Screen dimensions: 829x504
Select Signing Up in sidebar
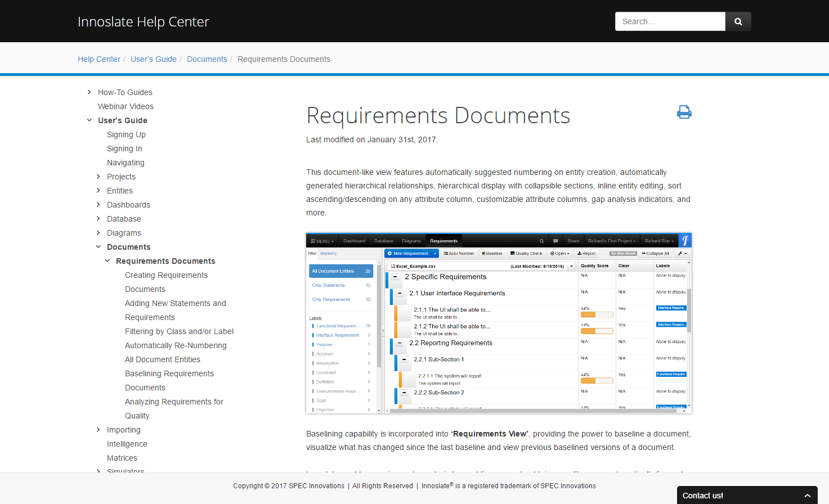[126, 134]
